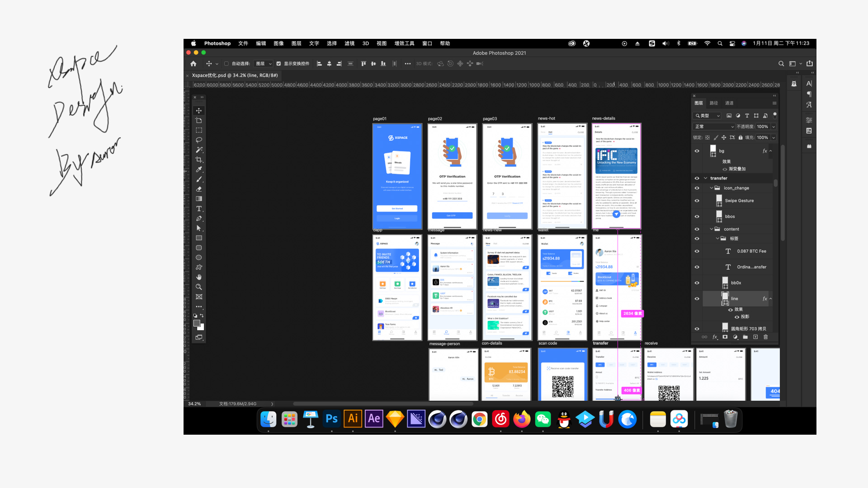868x488 pixels.
Task: Click the Home icon in options bar
Action: click(193, 64)
